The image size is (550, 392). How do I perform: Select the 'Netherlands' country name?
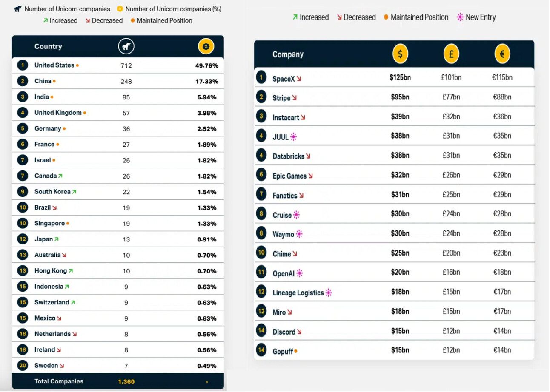52,334
